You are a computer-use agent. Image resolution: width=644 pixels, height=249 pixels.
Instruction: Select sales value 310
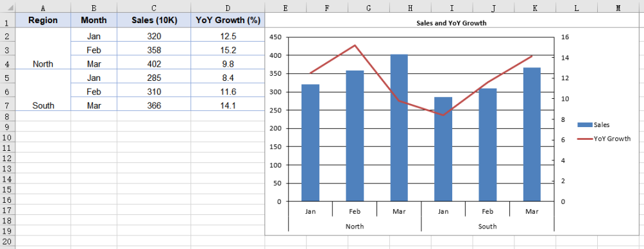[154, 92]
